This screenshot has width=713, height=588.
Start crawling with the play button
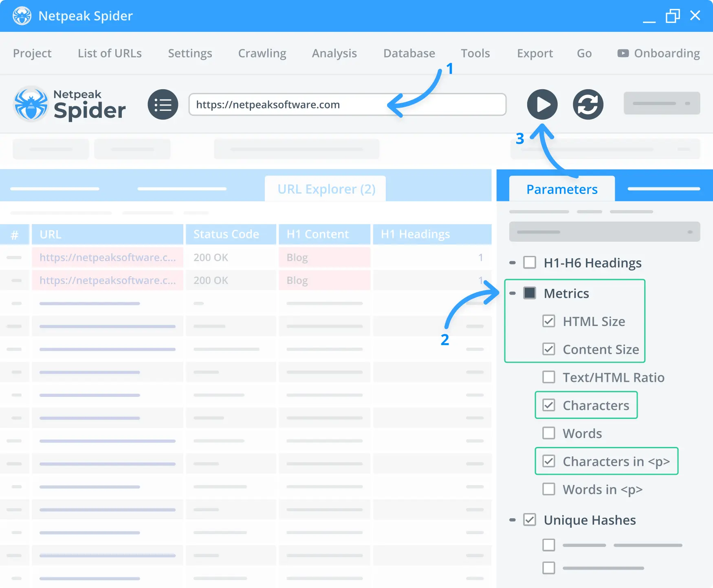pos(542,104)
